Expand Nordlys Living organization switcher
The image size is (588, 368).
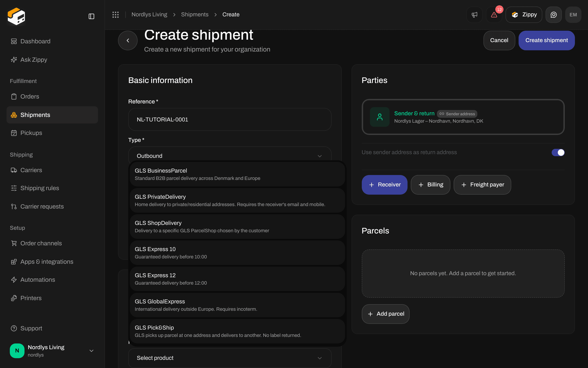(52, 351)
